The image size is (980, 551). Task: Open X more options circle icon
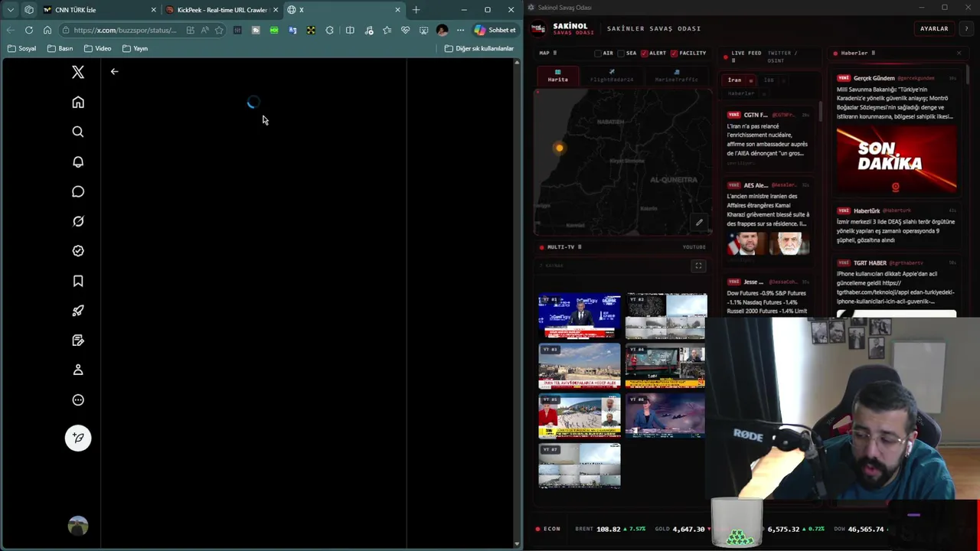click(78, 400)
